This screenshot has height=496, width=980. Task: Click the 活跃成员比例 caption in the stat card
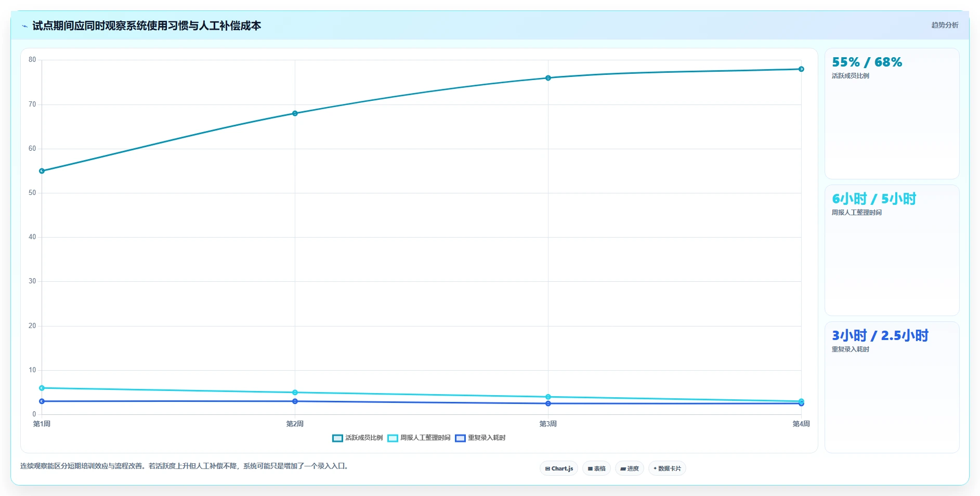tap(851, 76)
